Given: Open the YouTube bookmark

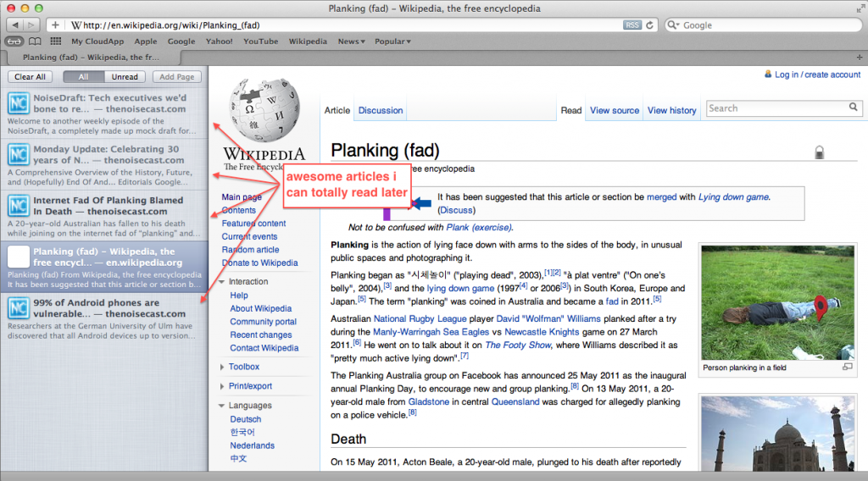Looking at the screenshot, I should pyautogui.click(x=261, y=41).
